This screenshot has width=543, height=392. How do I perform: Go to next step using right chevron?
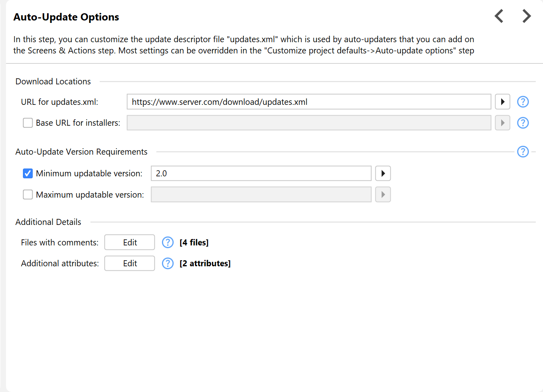pyautogui.click(x=527, y=16)
